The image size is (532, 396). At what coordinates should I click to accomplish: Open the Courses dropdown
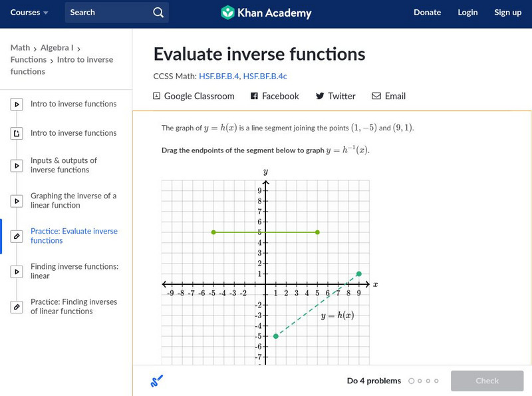tap(29, 13)
